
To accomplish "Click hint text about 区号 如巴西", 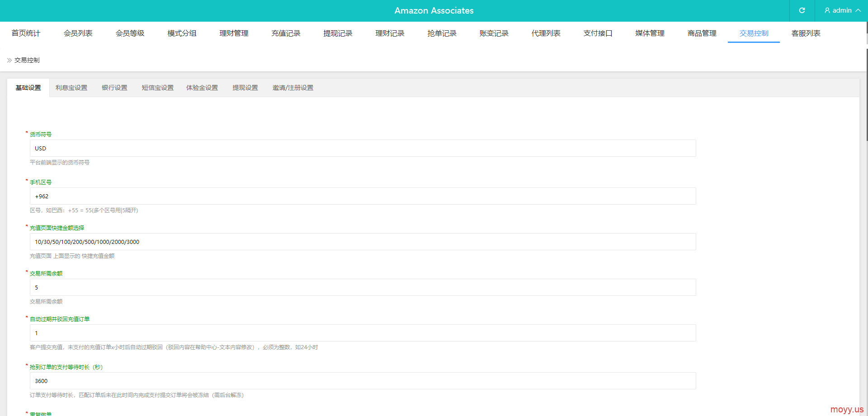I will 84,210.
